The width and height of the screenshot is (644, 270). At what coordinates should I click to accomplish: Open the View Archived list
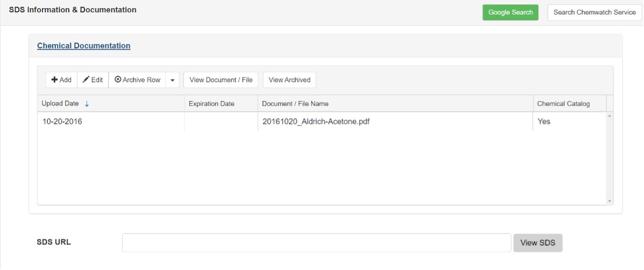pos(289,80)
